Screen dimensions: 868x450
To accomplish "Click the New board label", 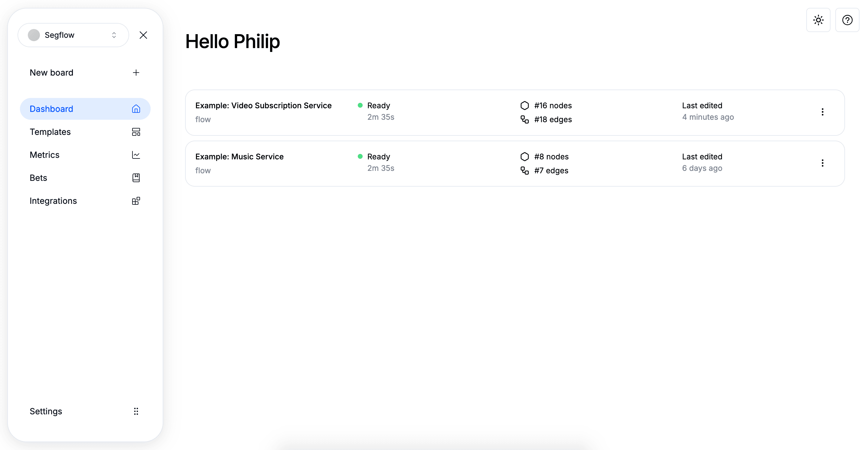I will 51,73.
